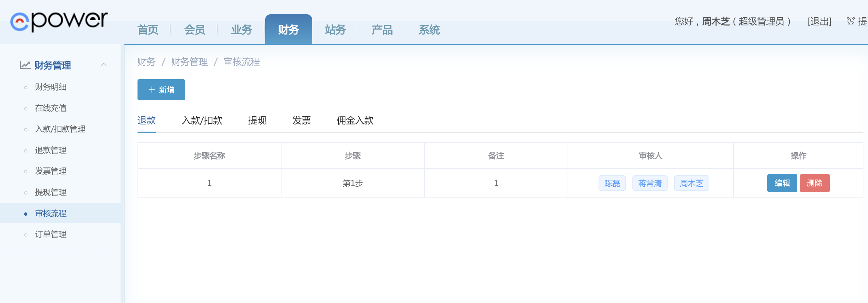The height and width of the screenshot is (303, 868).
Task: Open 在线充值 in the sidebar
Action: [51, 108]
